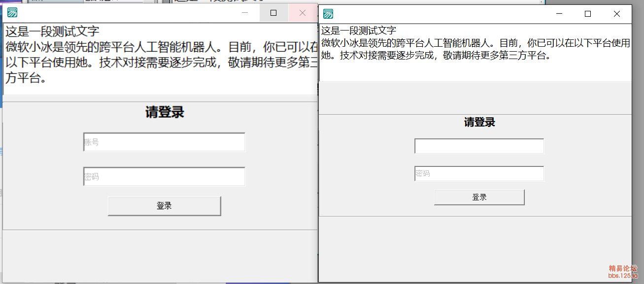Viewport: 644px width, 284px height.
Task: Click 请登录 heading in left window
Action: click(x=165, y=112)
